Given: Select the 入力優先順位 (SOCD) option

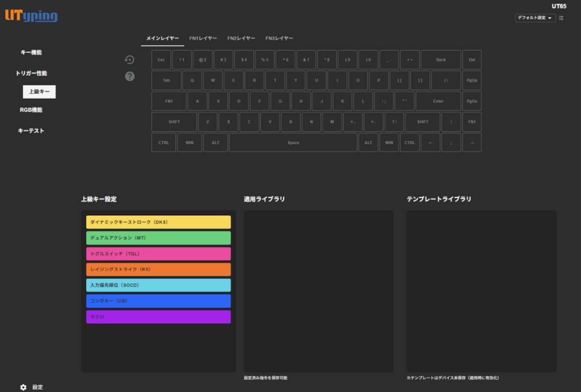Looking at the screenshot, I should [x=158, y=285].
